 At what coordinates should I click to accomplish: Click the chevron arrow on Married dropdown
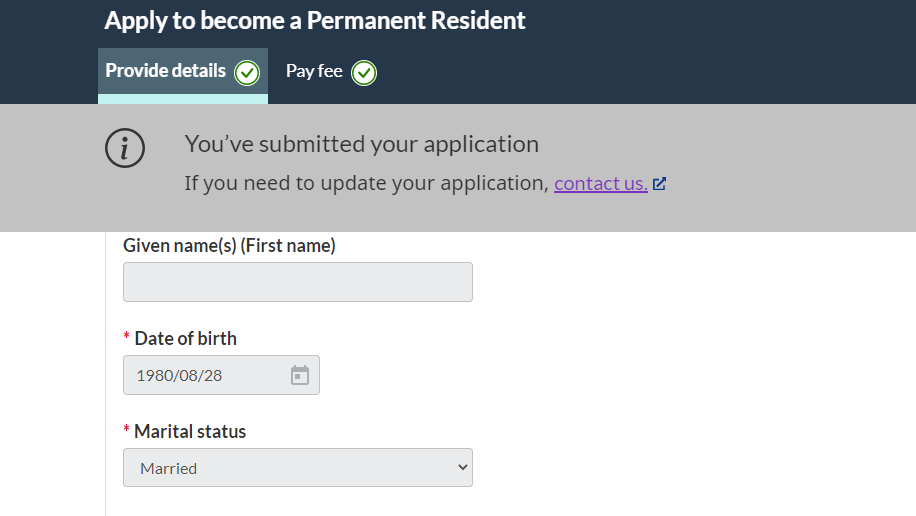(461, 467)
